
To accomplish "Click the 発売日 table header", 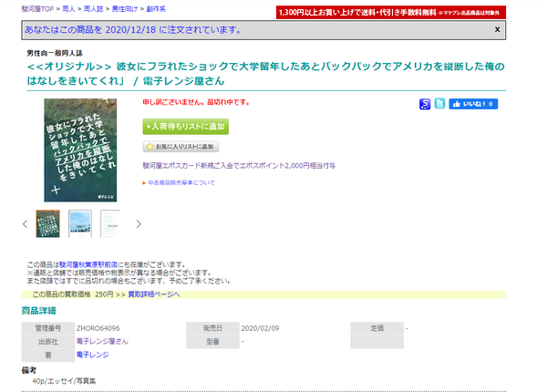I will pos(212,328).
